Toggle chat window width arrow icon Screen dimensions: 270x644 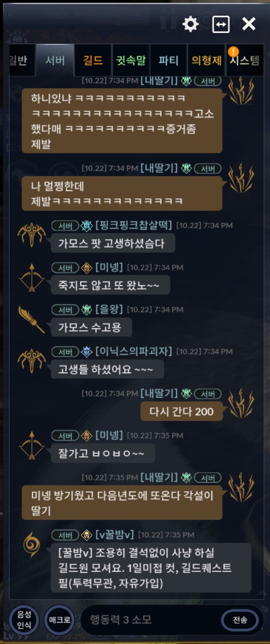click(221, 24)
